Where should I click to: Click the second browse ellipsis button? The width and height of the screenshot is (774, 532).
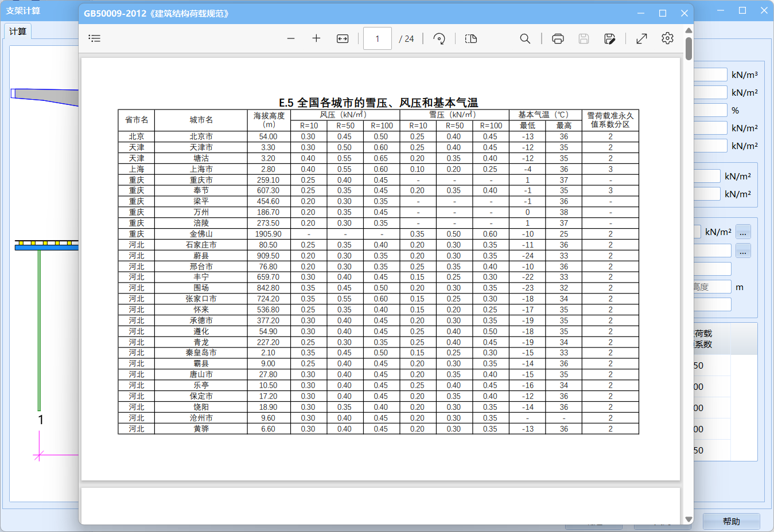click(x=743, y=251)
